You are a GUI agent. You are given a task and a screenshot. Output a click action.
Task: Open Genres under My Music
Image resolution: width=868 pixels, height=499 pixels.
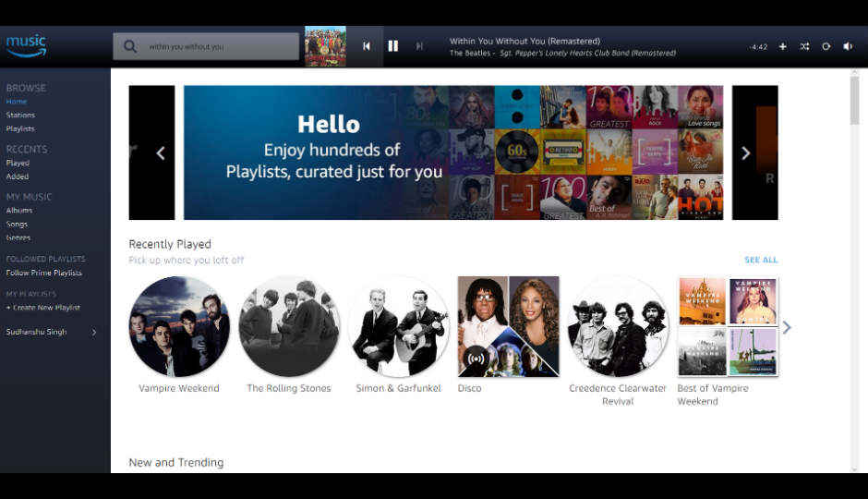click(x=18, y=237)
